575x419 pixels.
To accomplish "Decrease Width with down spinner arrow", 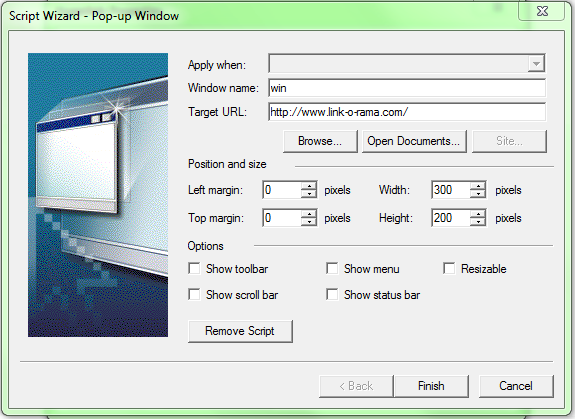I will [x=478, y=194].
